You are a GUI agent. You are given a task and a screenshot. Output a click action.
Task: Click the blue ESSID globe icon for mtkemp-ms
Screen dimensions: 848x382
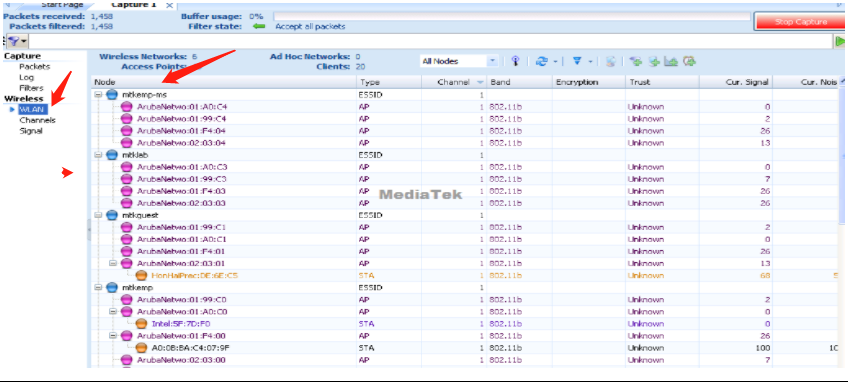tap(112, 95)
